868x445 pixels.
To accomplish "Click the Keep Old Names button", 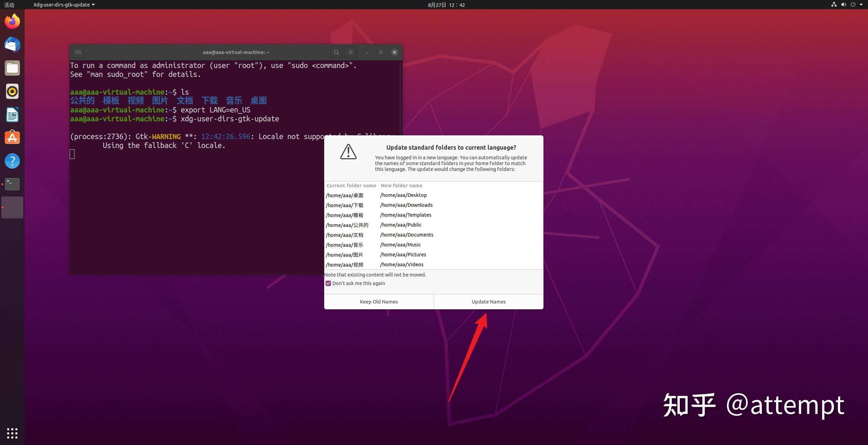I will [379, 302].
